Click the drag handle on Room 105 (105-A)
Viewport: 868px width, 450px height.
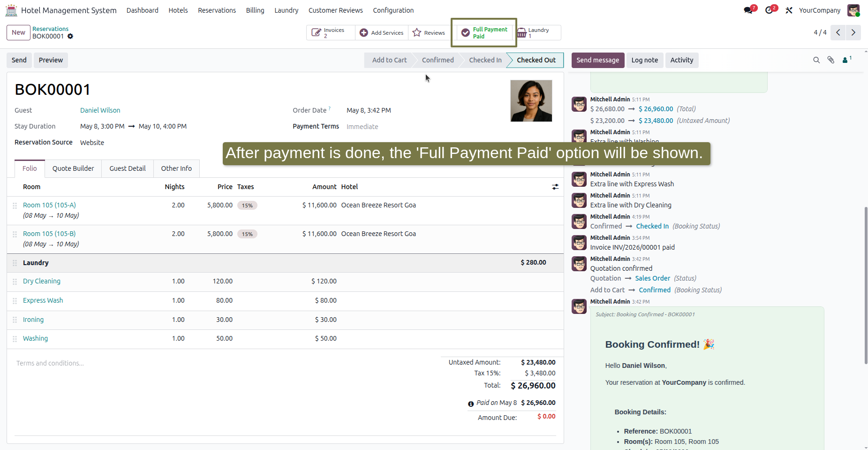(15, 206)
